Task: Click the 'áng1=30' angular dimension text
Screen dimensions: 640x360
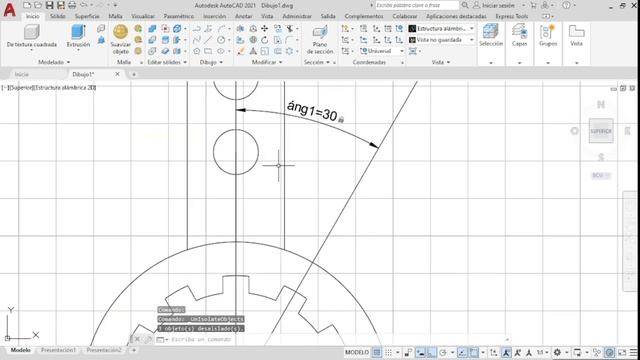Action: (312, 111)
